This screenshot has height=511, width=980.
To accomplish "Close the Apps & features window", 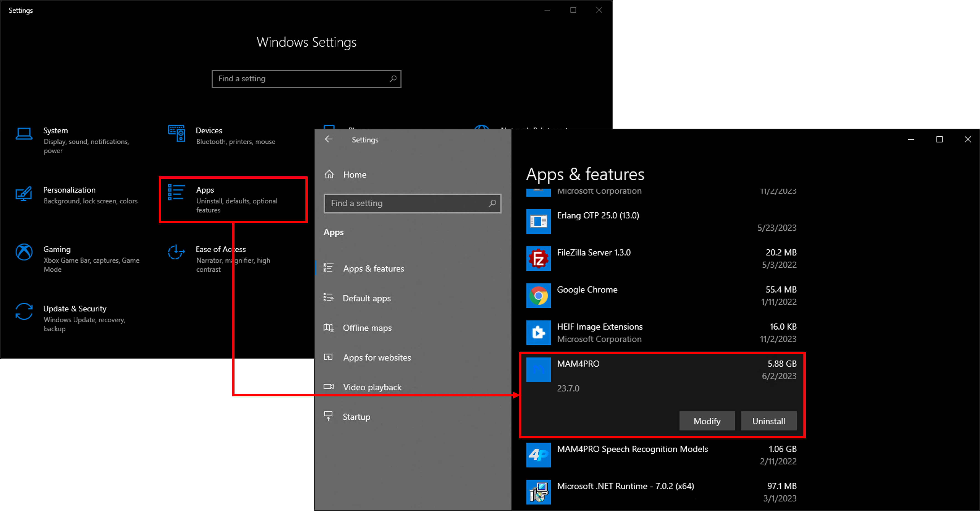I will click(x=967, y=140).
